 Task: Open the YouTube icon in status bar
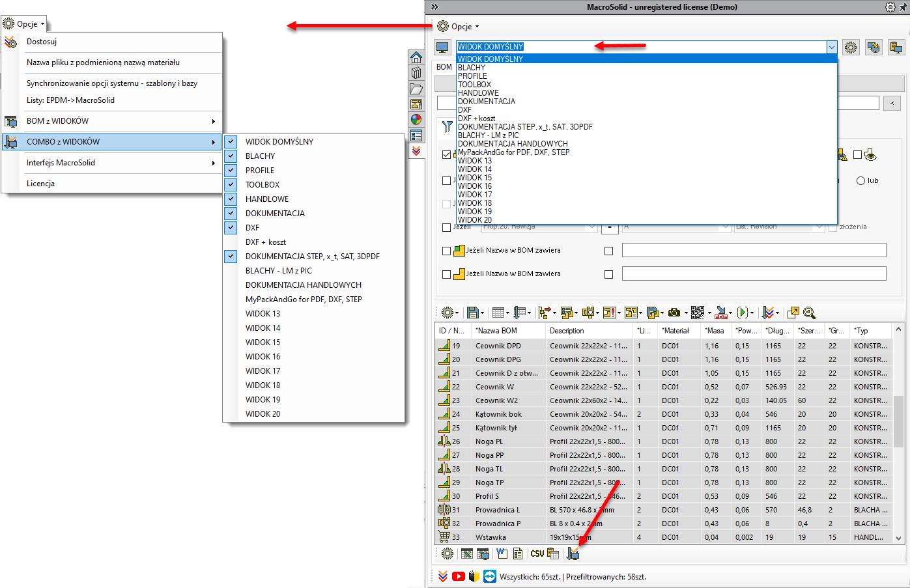click(458, 576)
